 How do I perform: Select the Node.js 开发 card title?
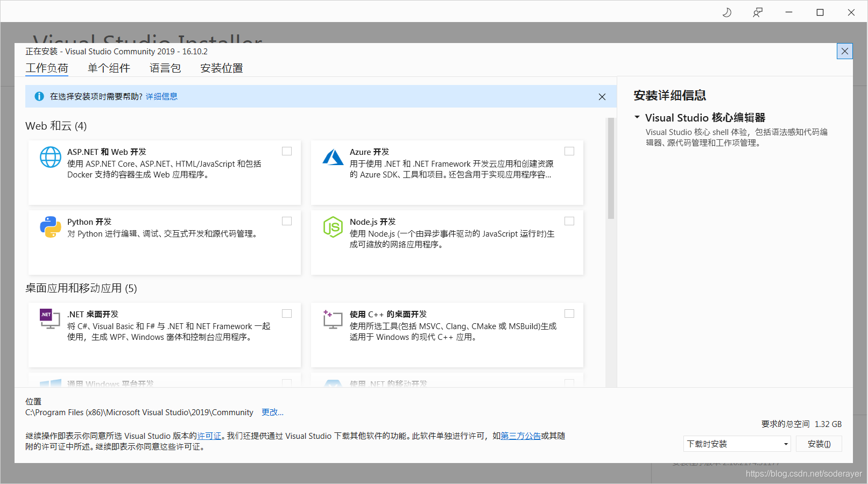(x=372, y=222)
